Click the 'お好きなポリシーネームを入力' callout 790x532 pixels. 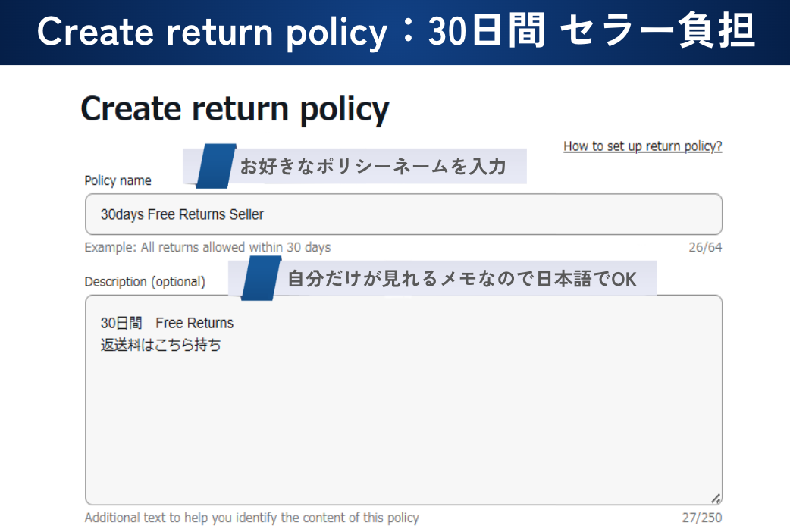[372, 166]
